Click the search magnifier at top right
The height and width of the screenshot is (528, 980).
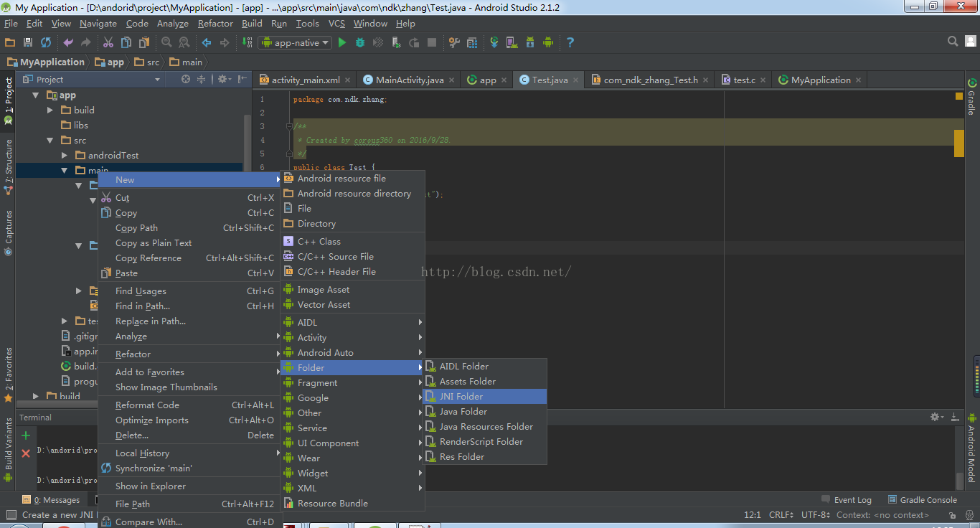point(953,42)
